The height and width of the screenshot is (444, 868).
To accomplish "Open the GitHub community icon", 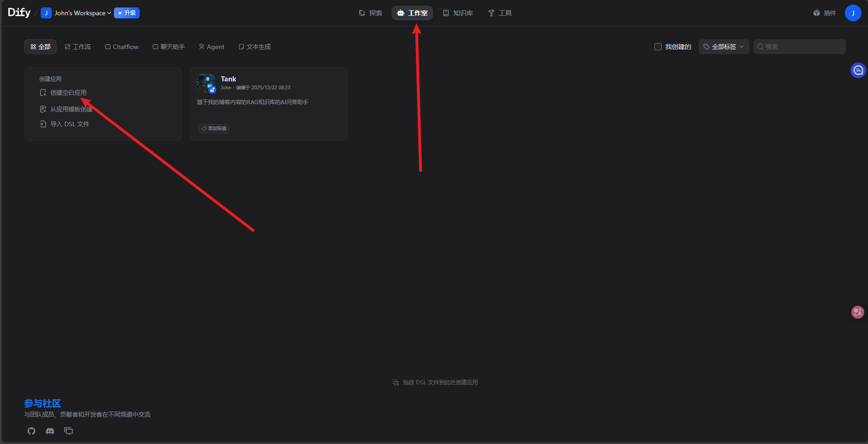I will point(31,431).
